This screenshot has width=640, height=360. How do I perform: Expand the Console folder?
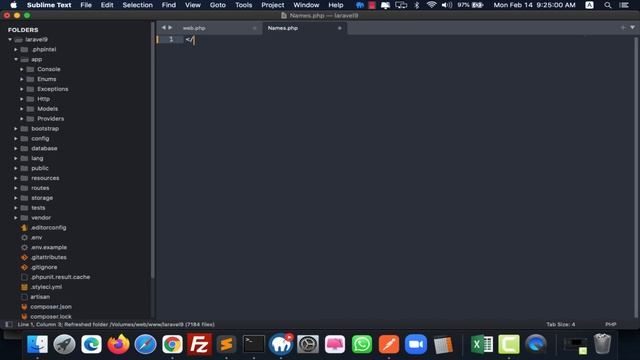click(x=22, y=69)
